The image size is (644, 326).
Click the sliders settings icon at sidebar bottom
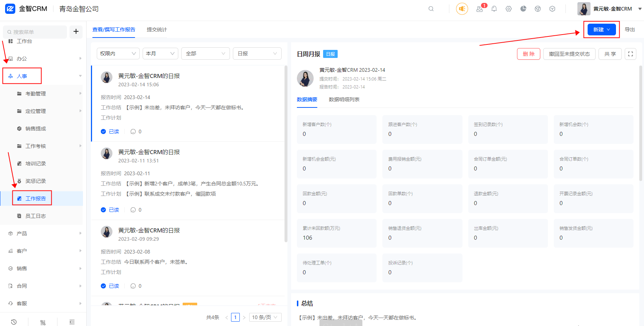[43, 322]
